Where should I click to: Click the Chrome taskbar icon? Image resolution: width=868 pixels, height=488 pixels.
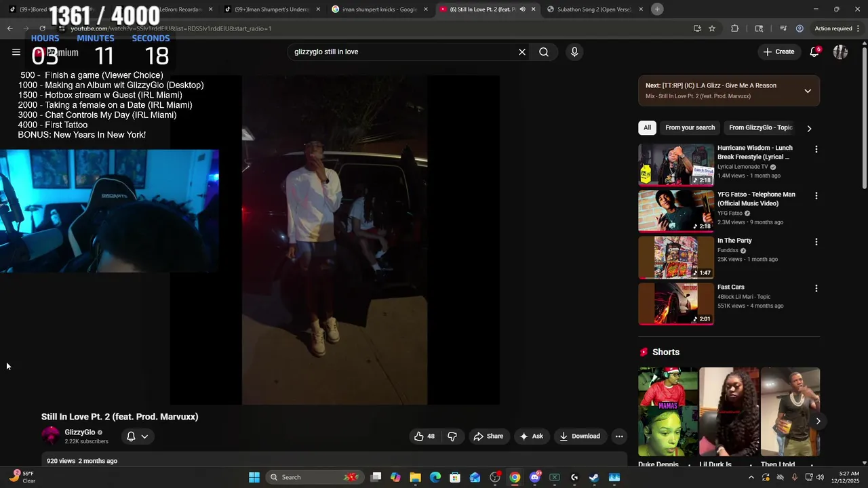pyautogui.click(x=515, y=477)
